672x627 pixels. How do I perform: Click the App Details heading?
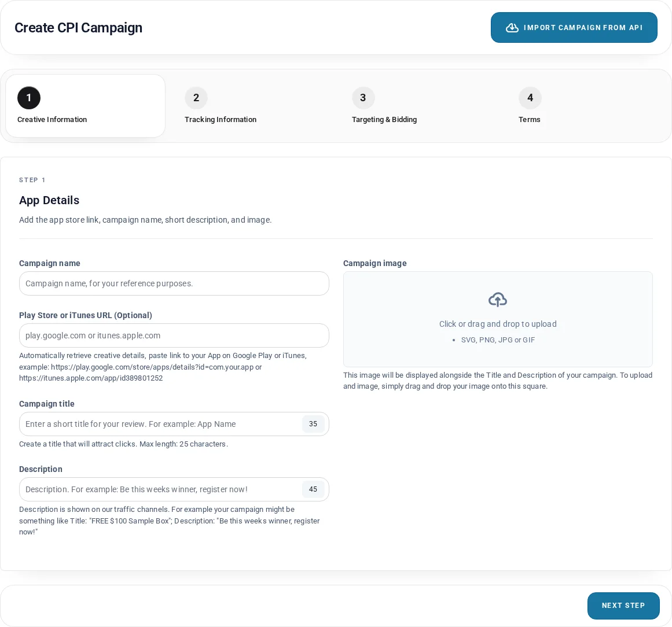click(x=49, y=201)
